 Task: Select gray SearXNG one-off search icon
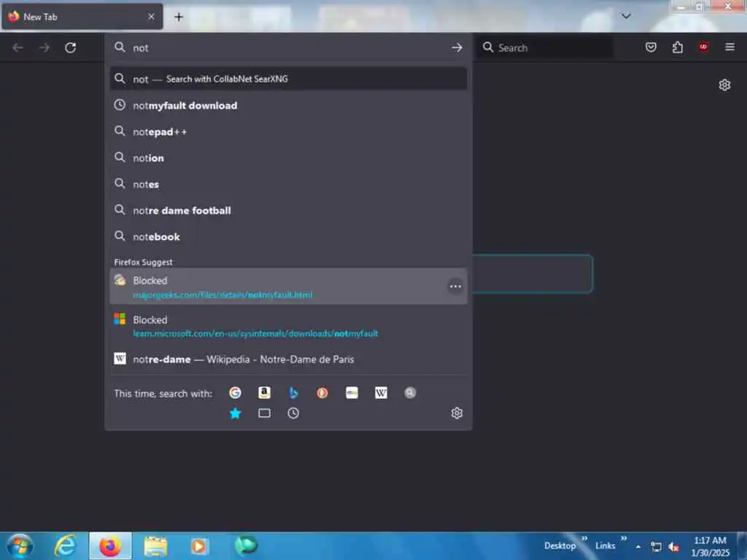pos(410,392)
